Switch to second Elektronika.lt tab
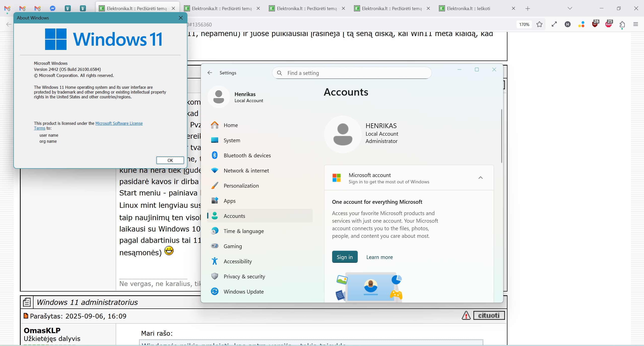 pyautogui.click(x=222, y=9)
